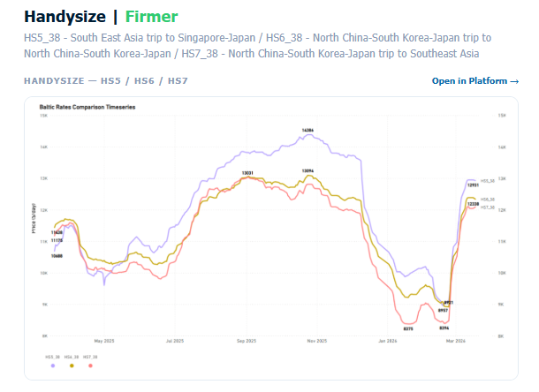Select the Handysize page heading
The image size is (539, 392).
[65, 17]
